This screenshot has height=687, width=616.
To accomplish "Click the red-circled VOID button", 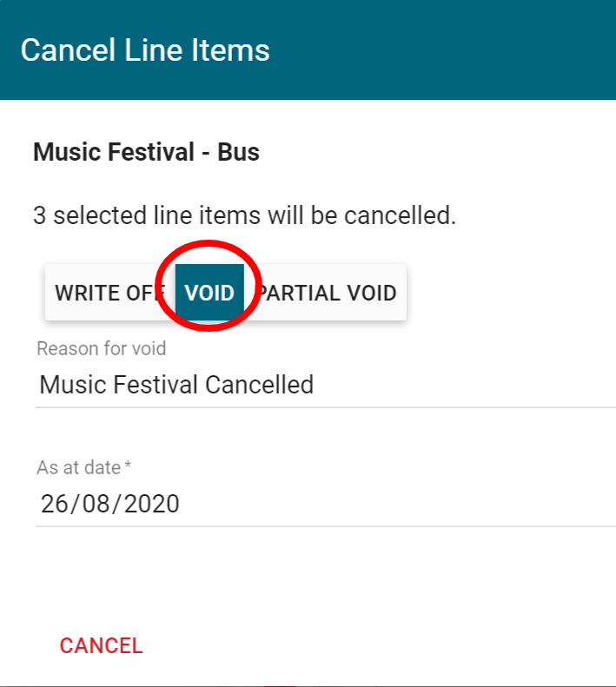I will pyautogui.click(x=209, y=293).
